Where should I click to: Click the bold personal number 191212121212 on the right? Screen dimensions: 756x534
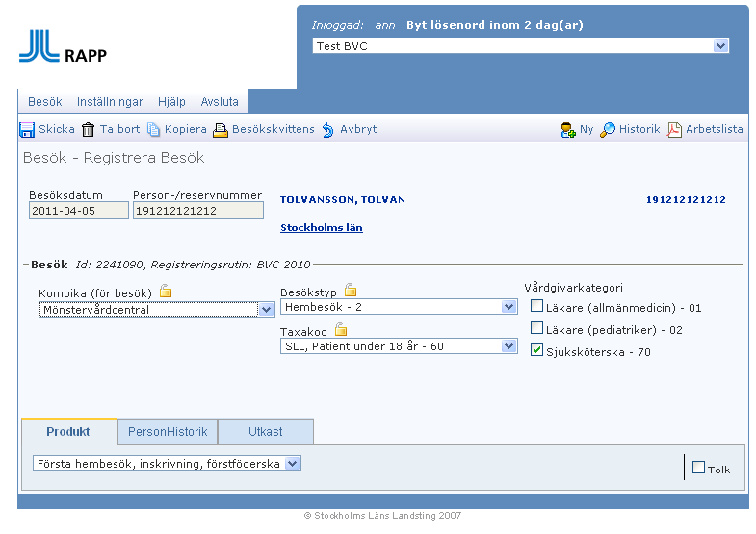pyautogui.click(x=686, y=200)
